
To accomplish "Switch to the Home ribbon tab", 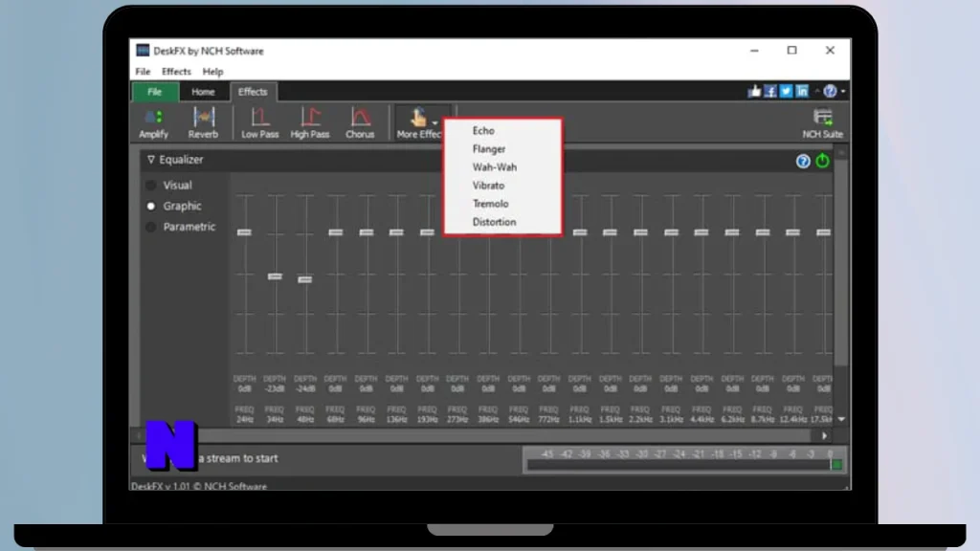I will click(203, 92).
